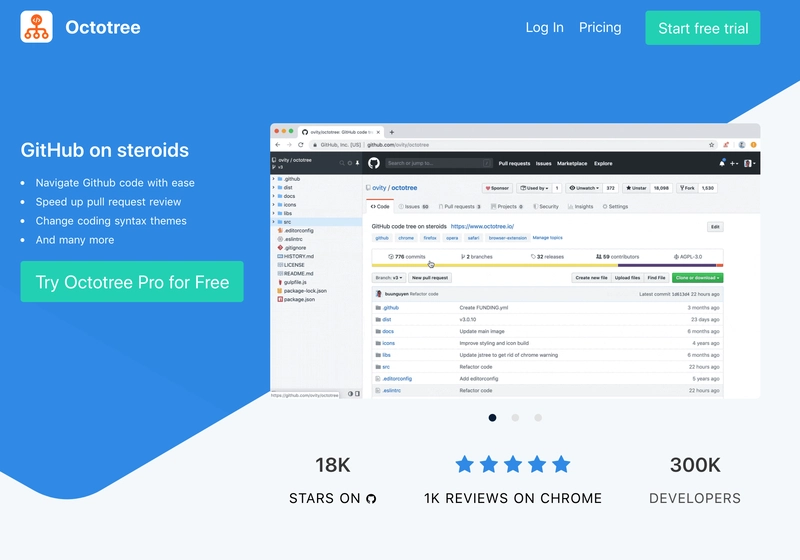Click the browser back arrow in preview

[278, 145]
